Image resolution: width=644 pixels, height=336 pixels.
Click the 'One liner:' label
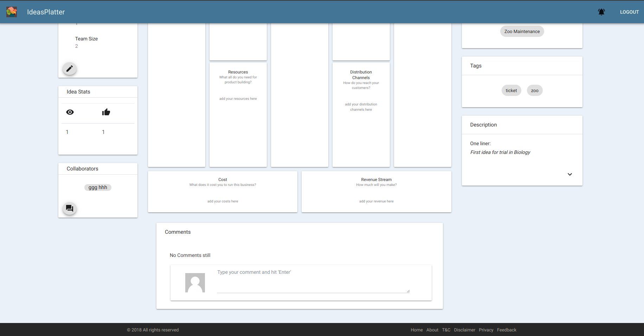[x=480, y=143]
